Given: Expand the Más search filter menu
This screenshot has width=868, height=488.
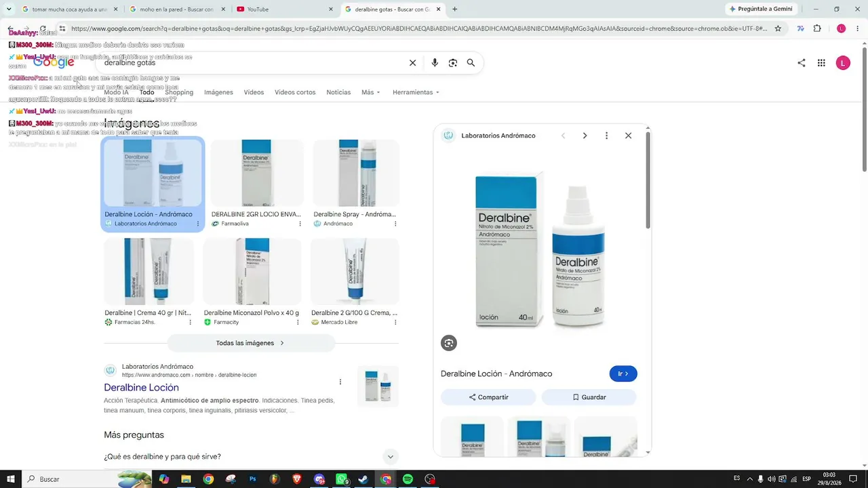Looking at the screenshot, I should click(371, 92).
